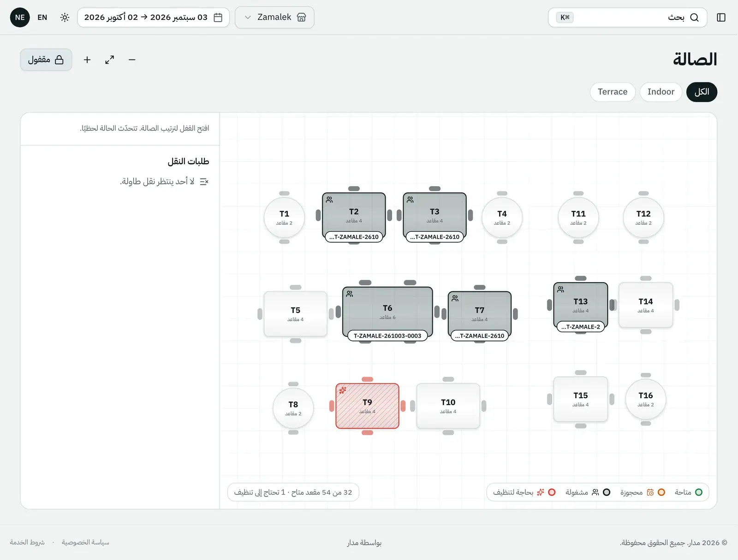Toggle the مقفول lock button
Image resolution: width=738 pixels, height=560 pixels.
click(x=46, y=60)
